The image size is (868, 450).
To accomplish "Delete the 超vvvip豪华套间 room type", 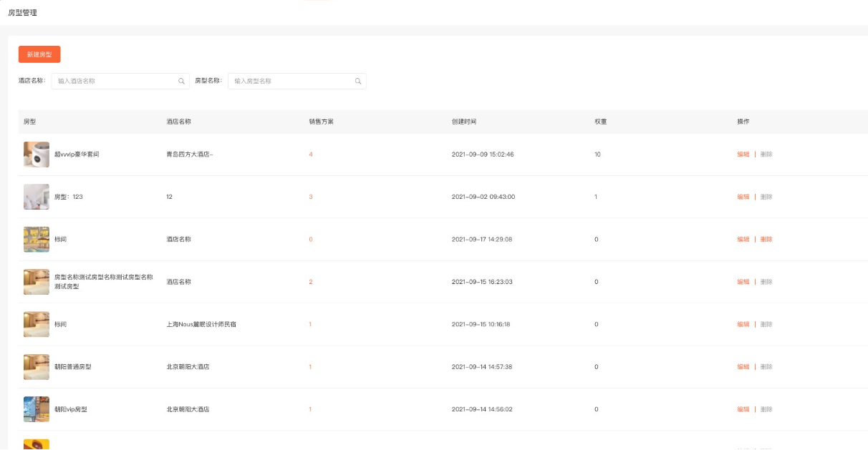I will 766,155.
